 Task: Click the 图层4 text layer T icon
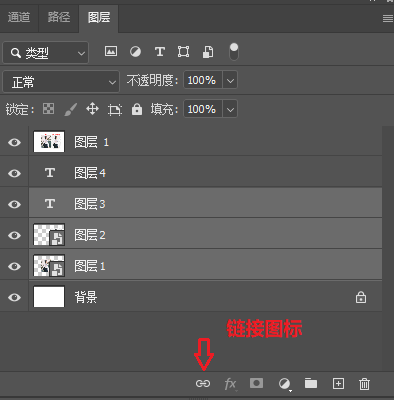(50, 173)
